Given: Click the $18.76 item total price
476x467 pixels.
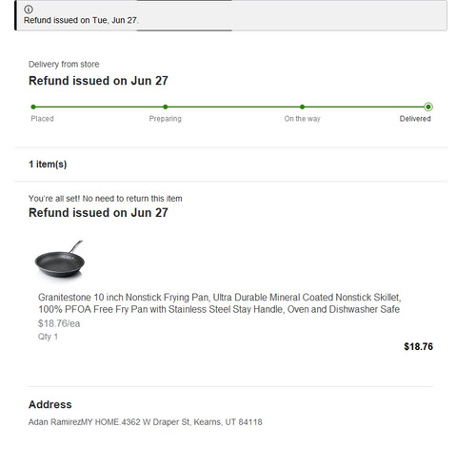Looking at the screenshot, I should coord(418,346).
